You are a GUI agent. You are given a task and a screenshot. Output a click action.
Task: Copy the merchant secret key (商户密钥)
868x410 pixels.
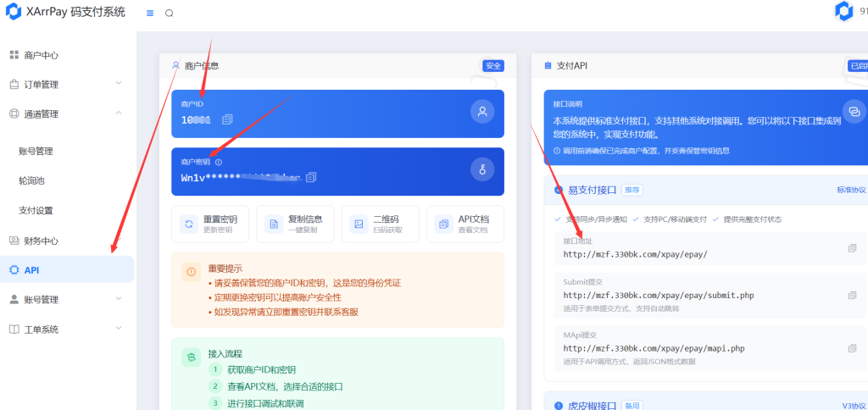[x=311, y=177]
